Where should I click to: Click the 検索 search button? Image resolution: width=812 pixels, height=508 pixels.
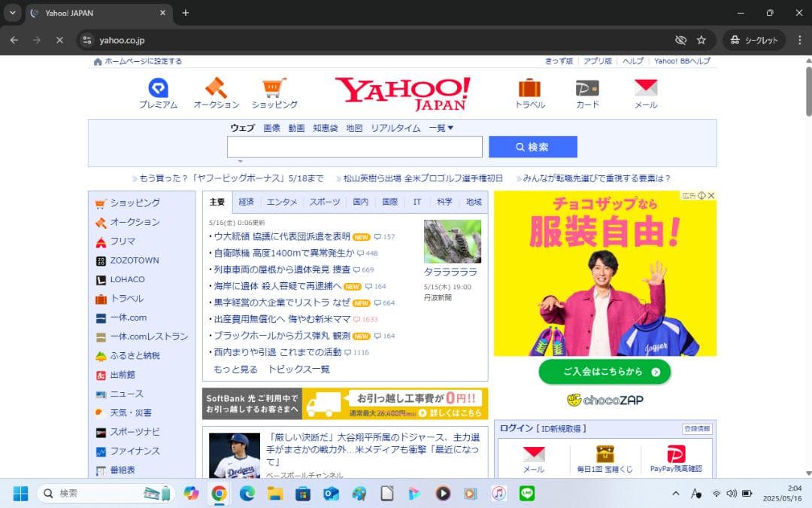click(532, 147)
